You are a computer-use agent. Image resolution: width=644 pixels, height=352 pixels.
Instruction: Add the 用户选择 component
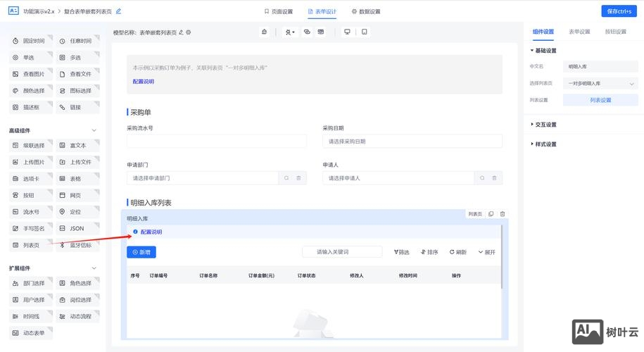[31, 300]
